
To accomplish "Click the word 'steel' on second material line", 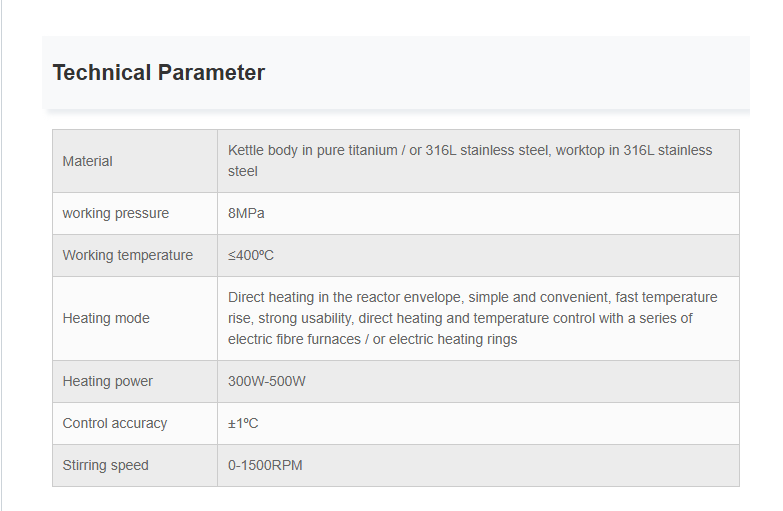I will click(x=243, y=171).
